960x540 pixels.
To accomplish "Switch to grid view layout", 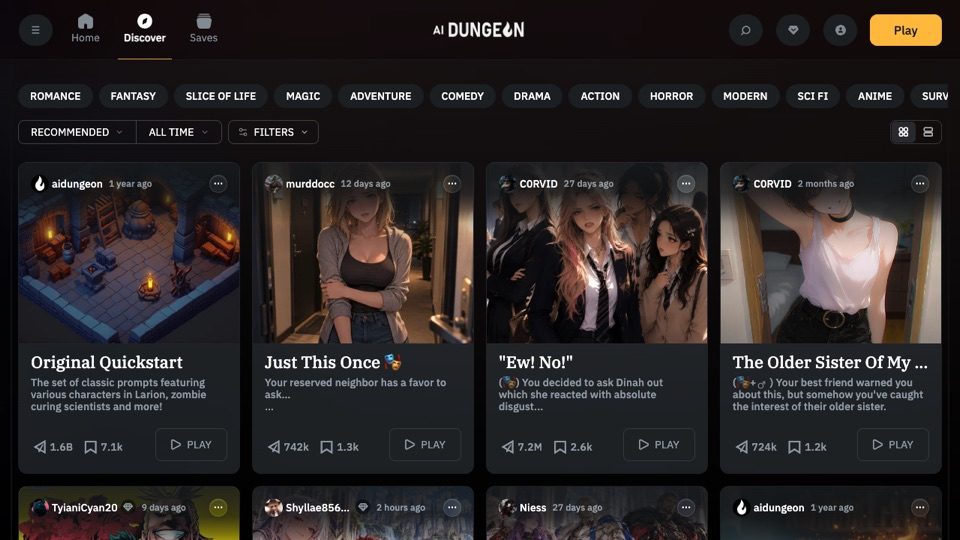I will [903, 132].
